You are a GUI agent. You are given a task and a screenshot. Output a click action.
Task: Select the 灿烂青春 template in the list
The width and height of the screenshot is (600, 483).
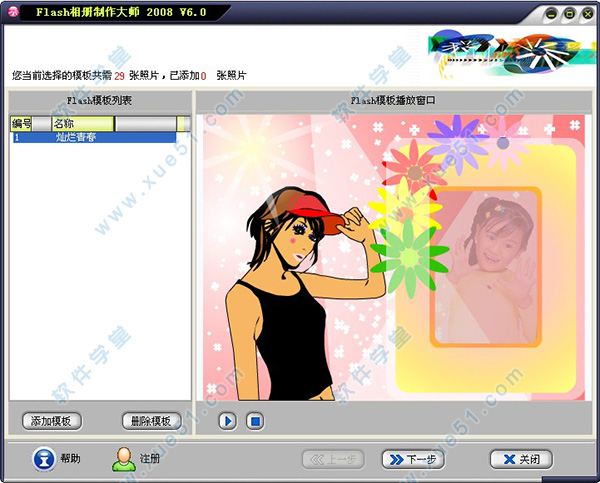point(76,138)
